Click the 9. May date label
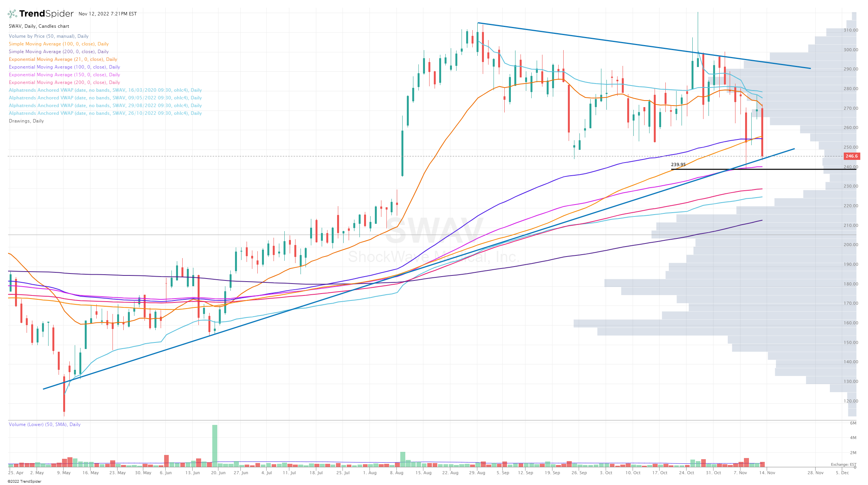 pos(64,473)
